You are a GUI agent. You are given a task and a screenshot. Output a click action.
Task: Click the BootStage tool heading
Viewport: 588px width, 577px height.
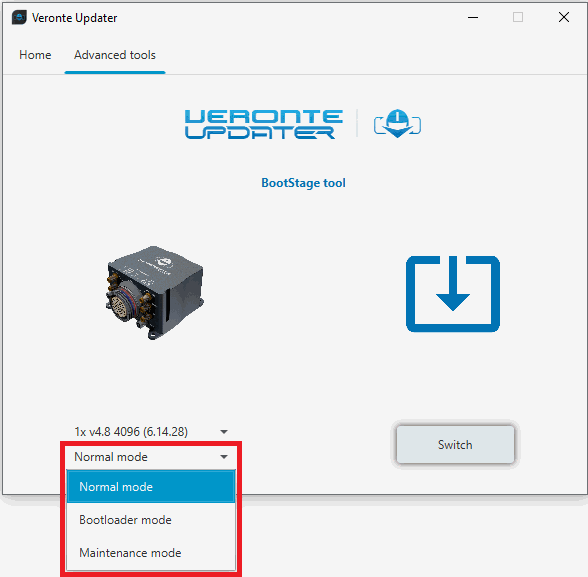303,183
